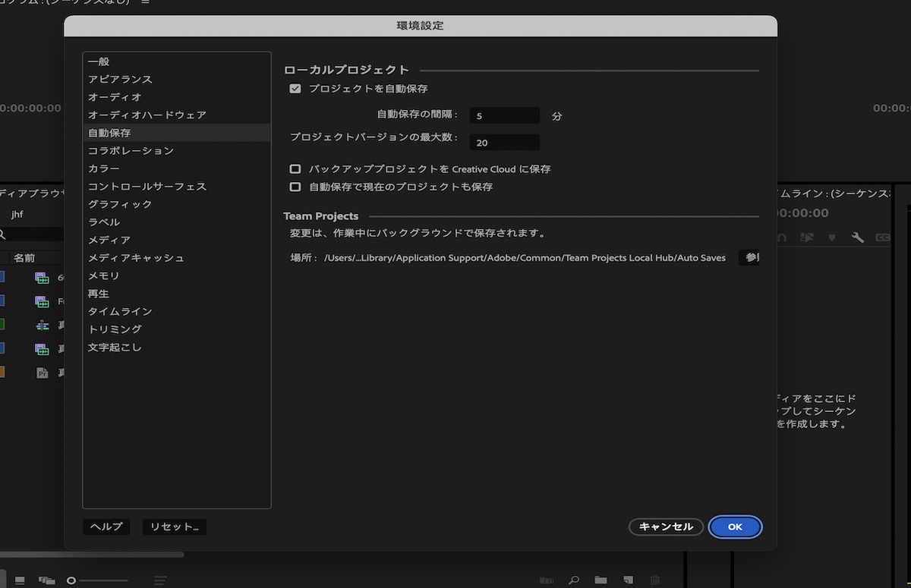Toggle snapping with the magnet icon
Image resolution: width=911 pixels, height=588 pixels.
point(781,236)
